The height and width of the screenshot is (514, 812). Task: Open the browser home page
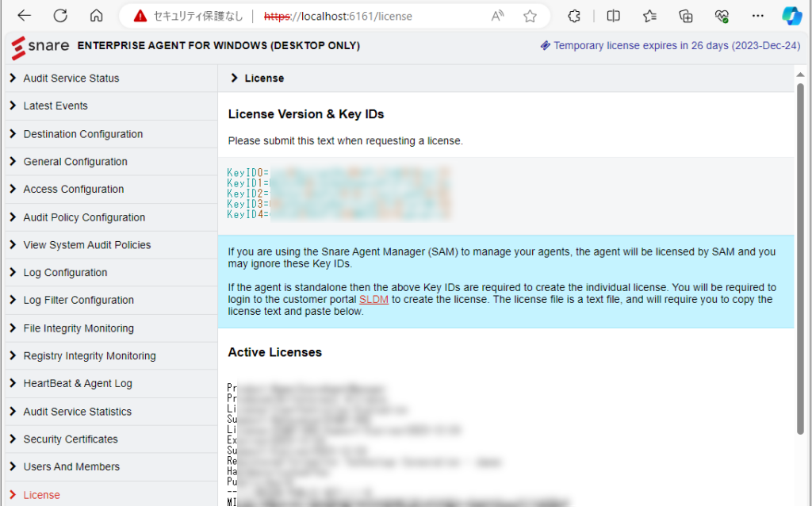(x=96, y=16)
